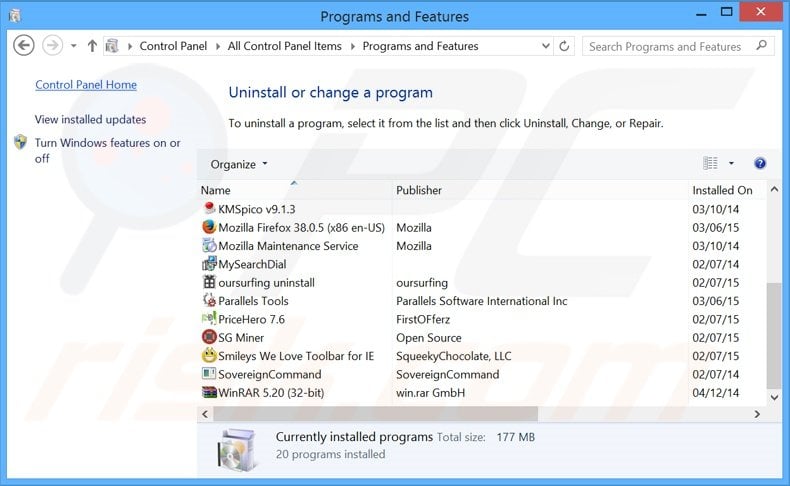790x486 pixels.
Task: Open the Organize dropdown menu
Action: (239, 164)
